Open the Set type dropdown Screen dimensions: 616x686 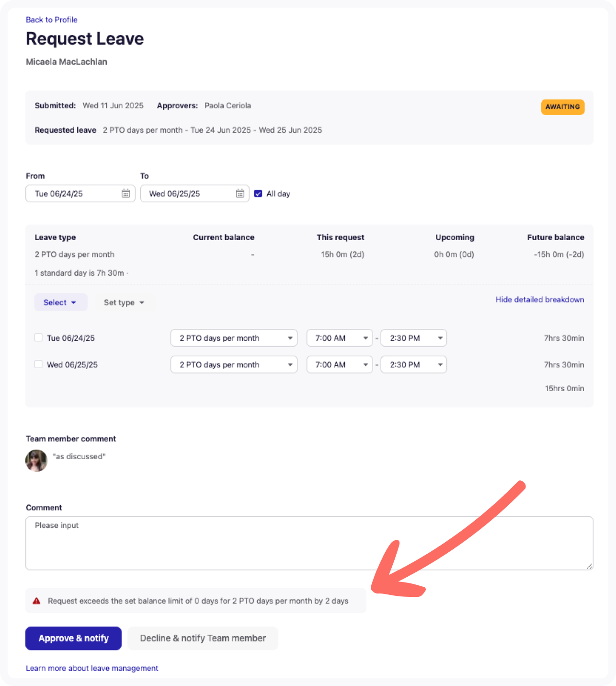(124, 302)
